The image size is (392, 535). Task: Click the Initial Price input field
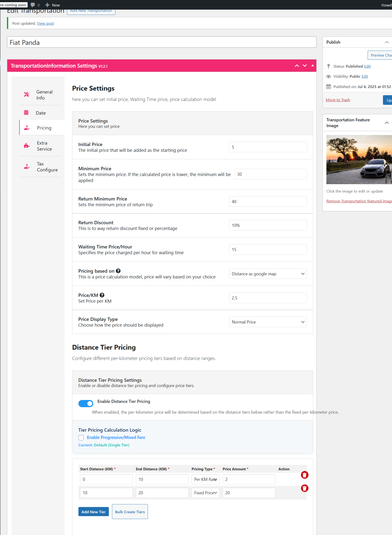(x=268, y=147)
